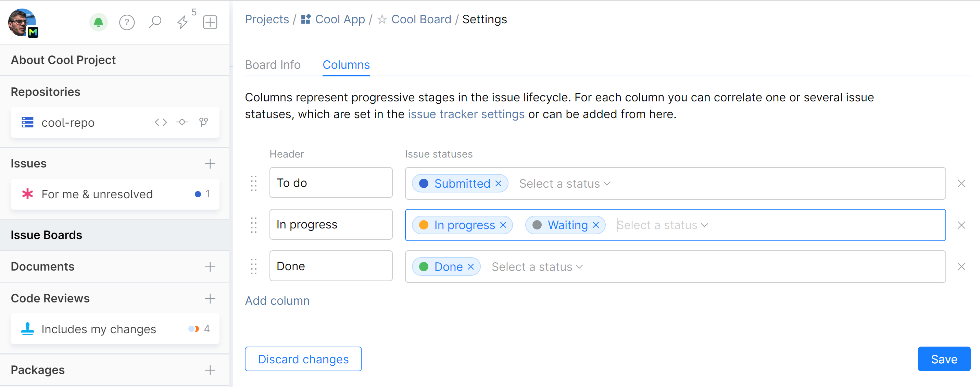Click the Save button
The width and height of the screenshot is (980, 387).
(944, 359)
